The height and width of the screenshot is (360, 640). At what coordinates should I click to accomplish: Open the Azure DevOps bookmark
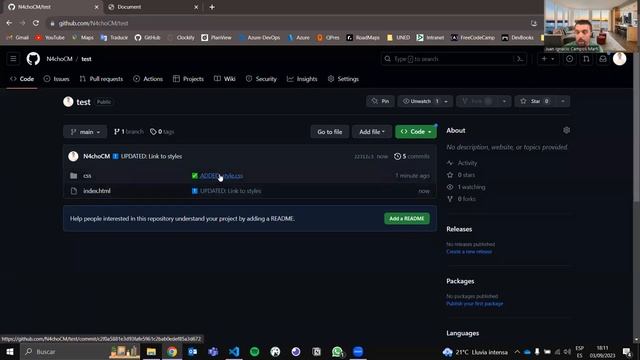260,38
